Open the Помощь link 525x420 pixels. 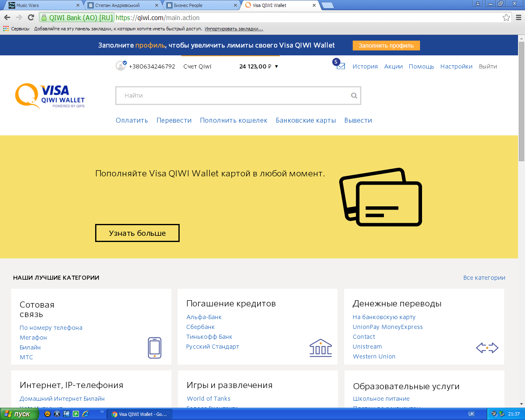pos(421,66)
